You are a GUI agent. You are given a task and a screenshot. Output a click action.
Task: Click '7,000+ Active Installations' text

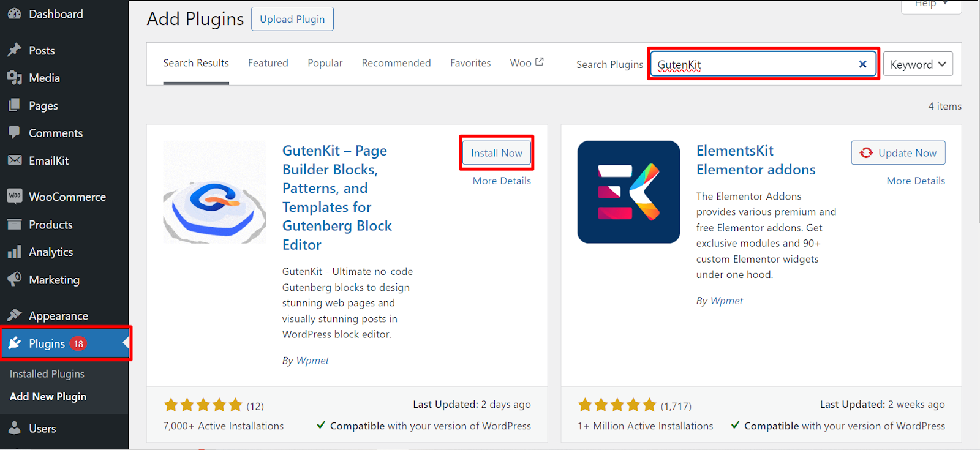pos(224,426)
